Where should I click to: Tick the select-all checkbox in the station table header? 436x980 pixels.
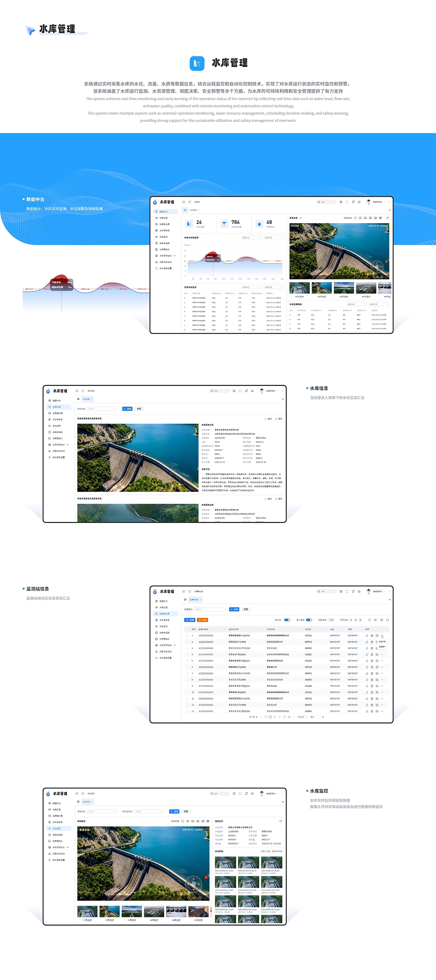click(x=187, y=629)
